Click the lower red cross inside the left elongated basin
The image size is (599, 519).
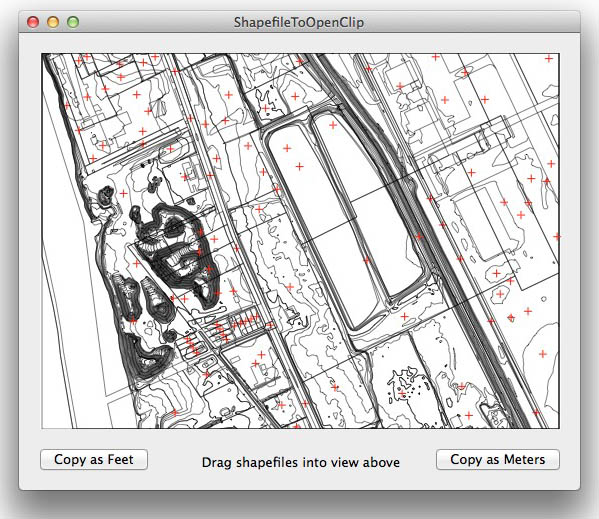(x=300, y=167)
